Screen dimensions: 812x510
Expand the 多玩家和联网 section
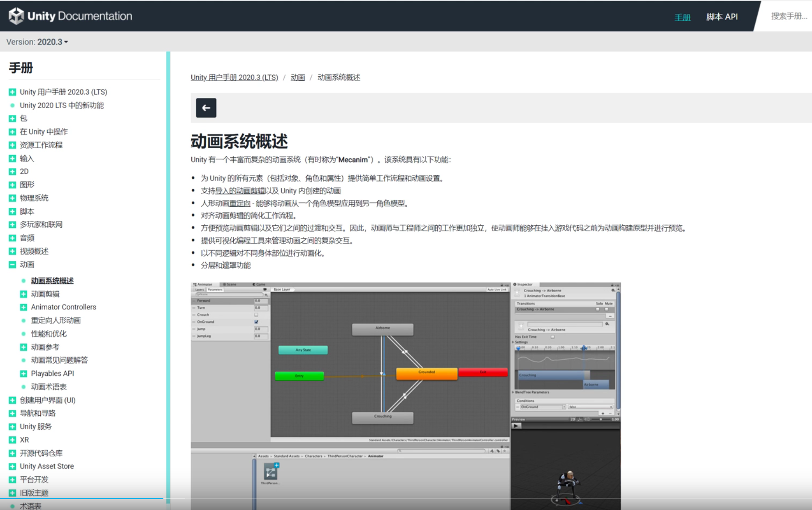pos(12,225)
